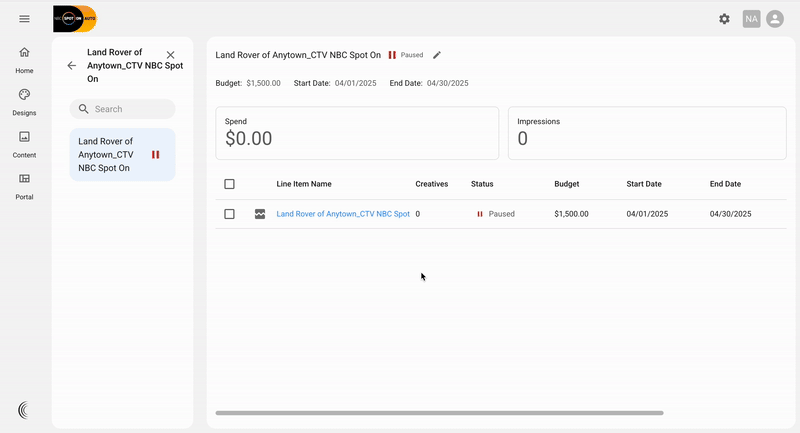Click the header End Date: 04/30/2025 value
The height and width of the screenshot is (433, 800).
[x=447, y=83]
